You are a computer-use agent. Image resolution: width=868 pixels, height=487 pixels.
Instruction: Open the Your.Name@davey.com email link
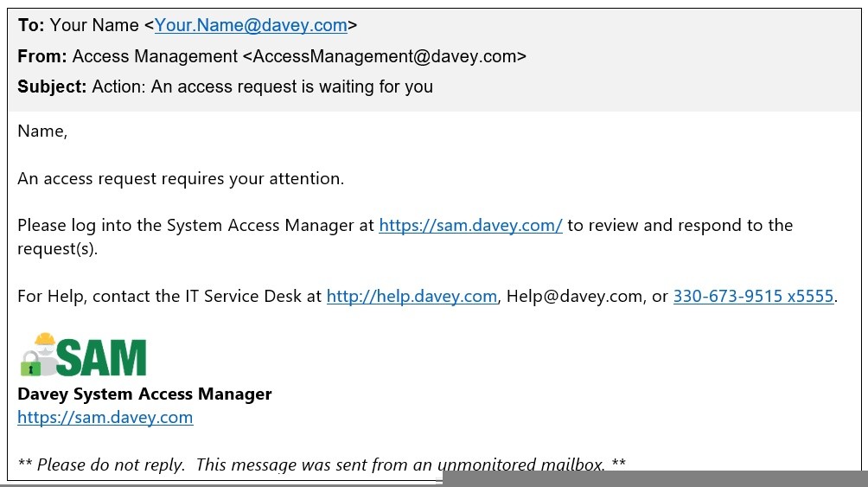pos(251,25)
